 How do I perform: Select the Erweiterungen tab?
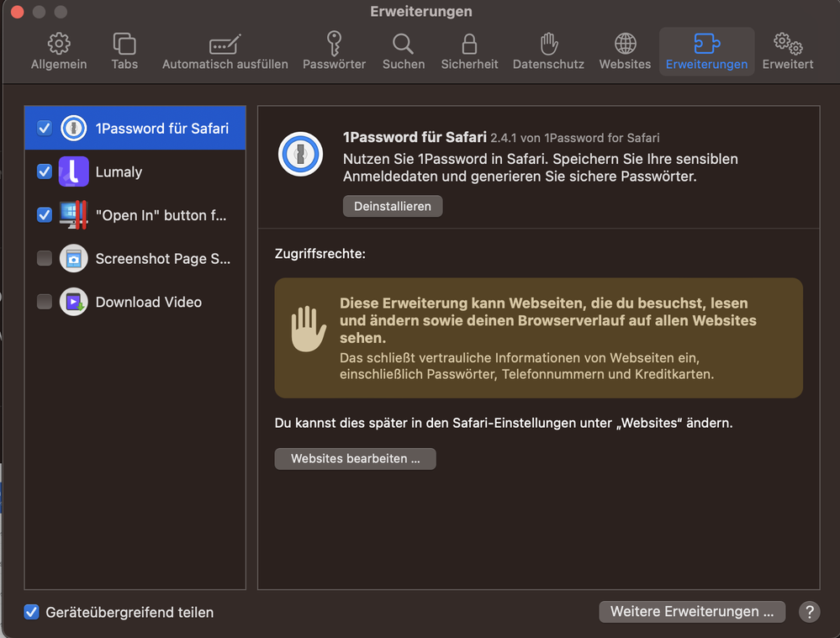tap(706, 51)
